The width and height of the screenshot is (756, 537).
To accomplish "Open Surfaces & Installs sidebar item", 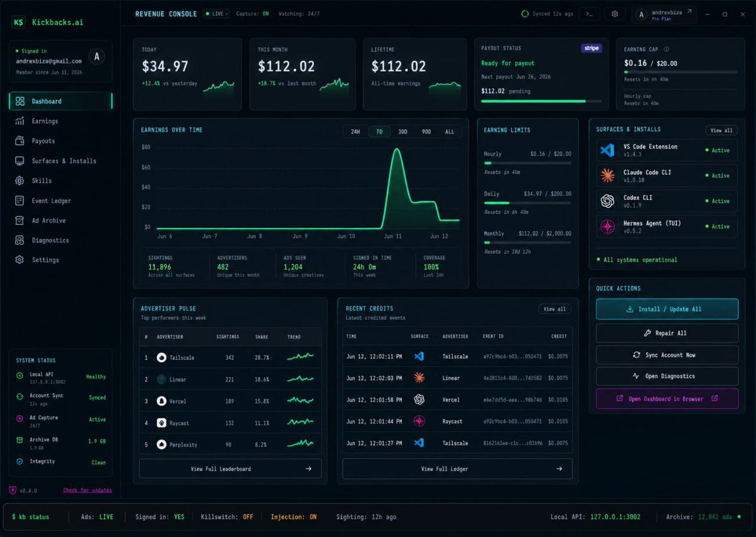I will pyautogui.click(x=61, y=161).
